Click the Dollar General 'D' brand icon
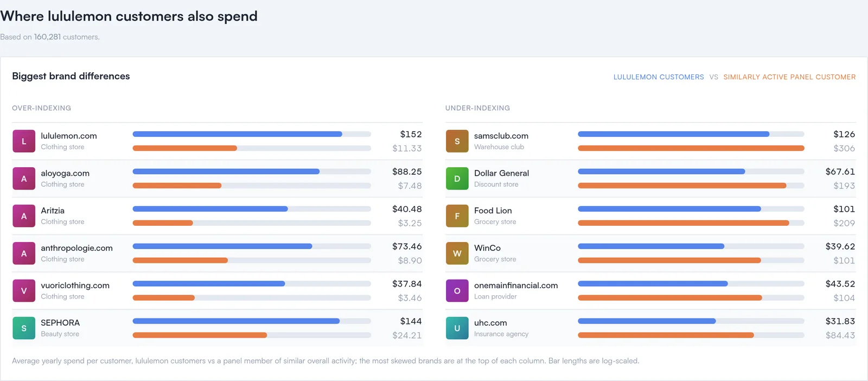The height and width of the screenshot is (381, 868). 457,179
